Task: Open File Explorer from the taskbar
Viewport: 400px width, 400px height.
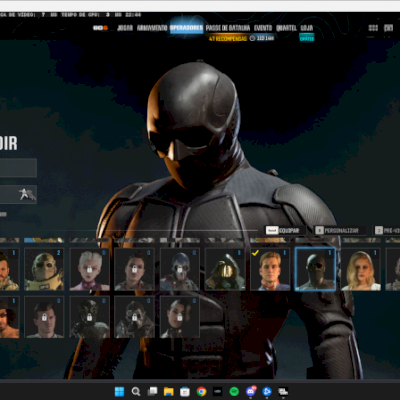Action: (x=169, y=391)
